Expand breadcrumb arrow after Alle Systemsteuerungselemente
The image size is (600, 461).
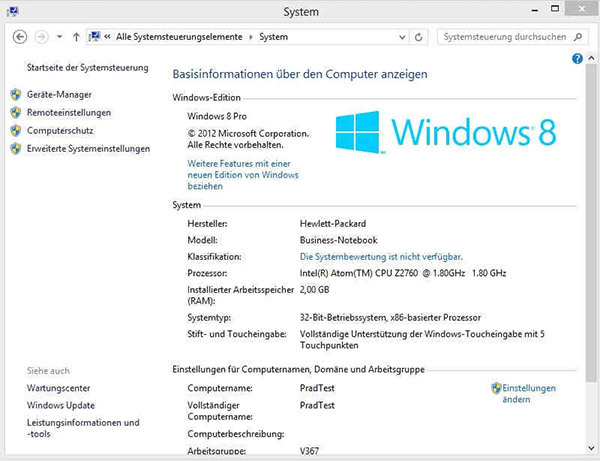251,37
